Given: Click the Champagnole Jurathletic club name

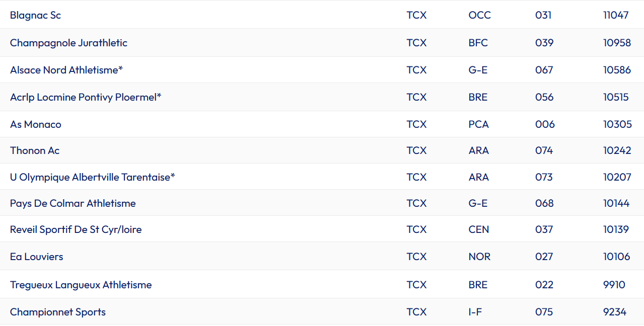Looking at the screenshot, I should [x=68, y=43].
